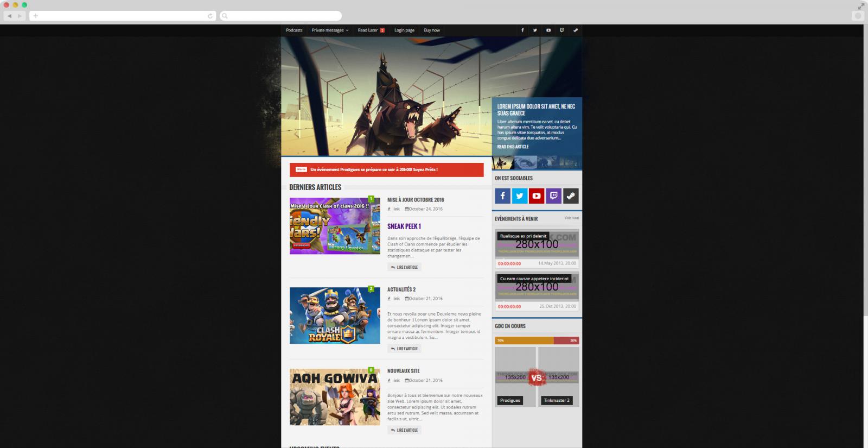
Task: Click the comment badge on AQH GOWIVA thumbnail
Action: (371, 370)
